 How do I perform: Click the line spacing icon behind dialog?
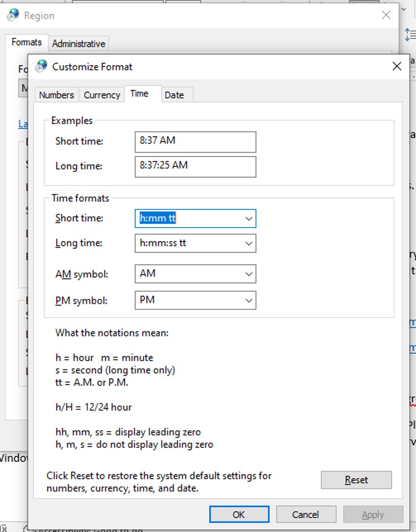coord(410,34)
